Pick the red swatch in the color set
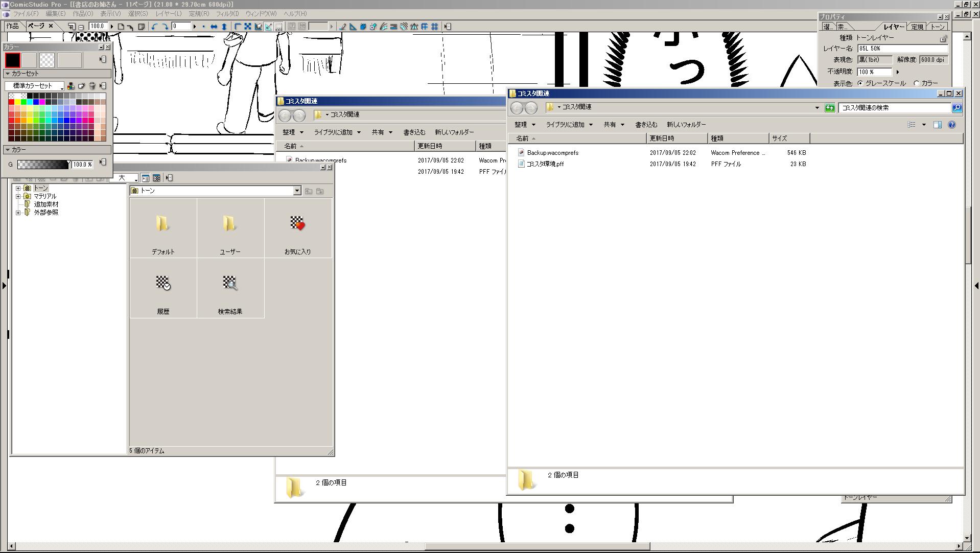The image size is (980, 553). coord(11,102)
